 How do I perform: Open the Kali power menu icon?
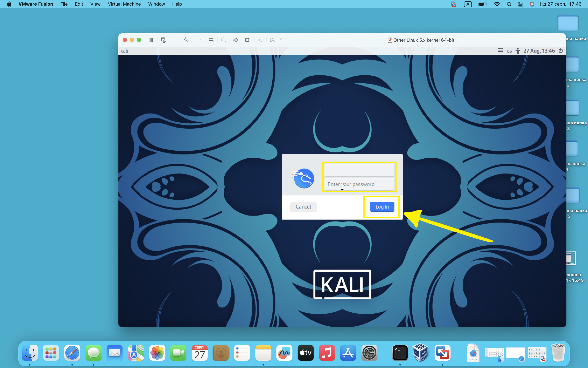561,51
